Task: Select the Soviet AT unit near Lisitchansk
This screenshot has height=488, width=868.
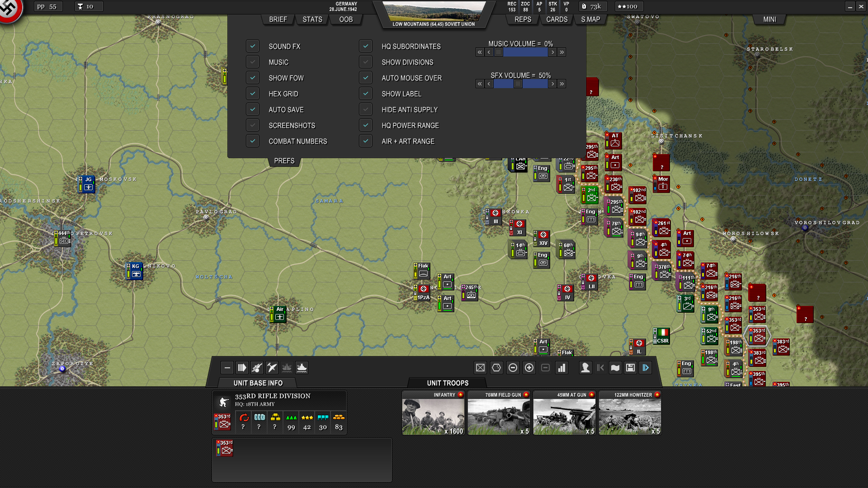Action: (x=614, y=141)
